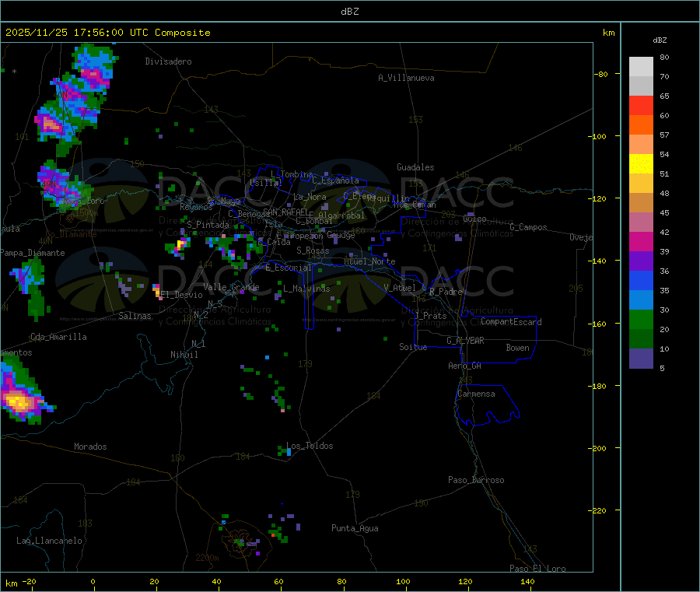The height and width of the screenshot is (592, 700).
Task: Click the Paso_Barroso map label
Action: 476,480
